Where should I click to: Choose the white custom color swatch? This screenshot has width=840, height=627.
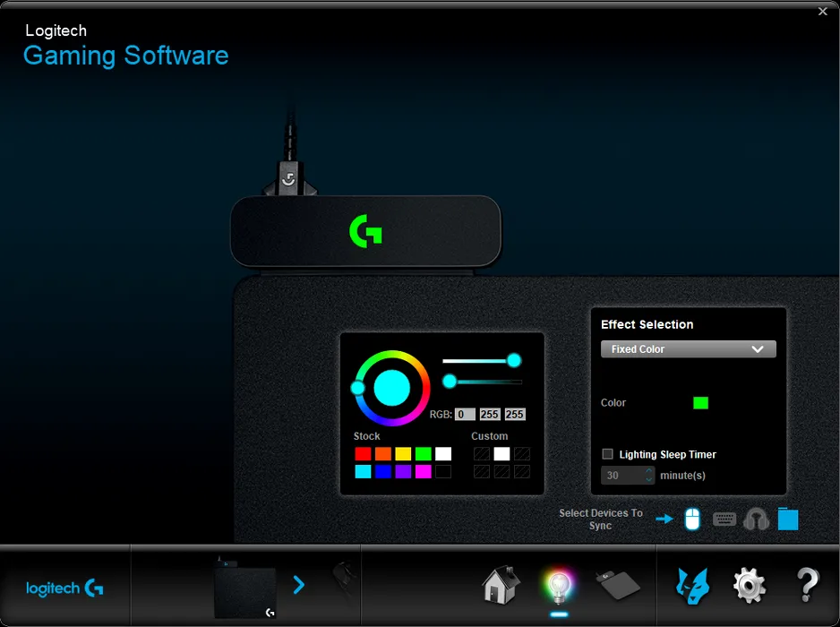[501, 454]
